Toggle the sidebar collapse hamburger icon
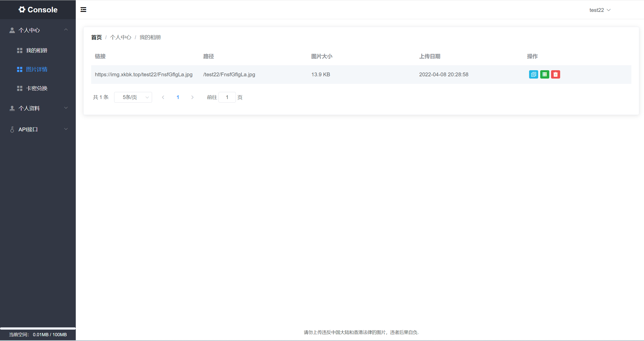The height and width of the screenshot is (341, 644). pyautogui.click(x=83, y=10)
